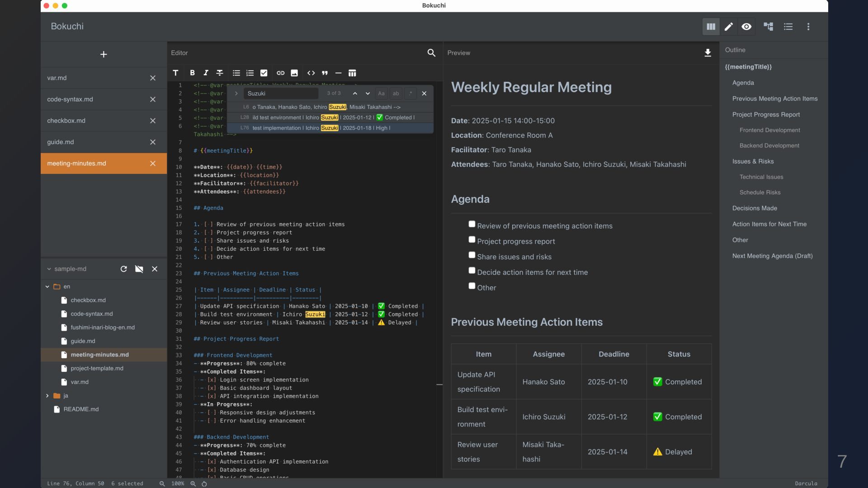Add a new file with plus button
This screenshot has height=488, width=868.
(x=104, y=54)
